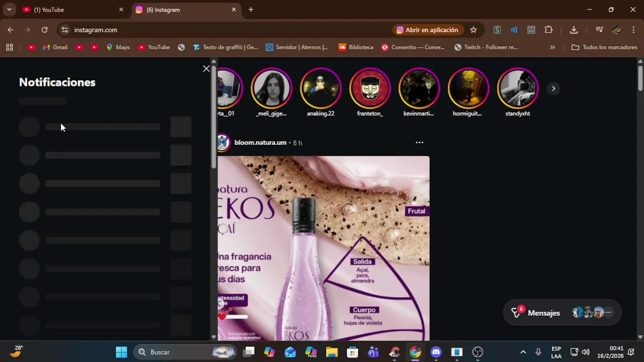The image size is (644, 362).
Task: Open the media controls icon in the toolbar
Action: (599, 30)
